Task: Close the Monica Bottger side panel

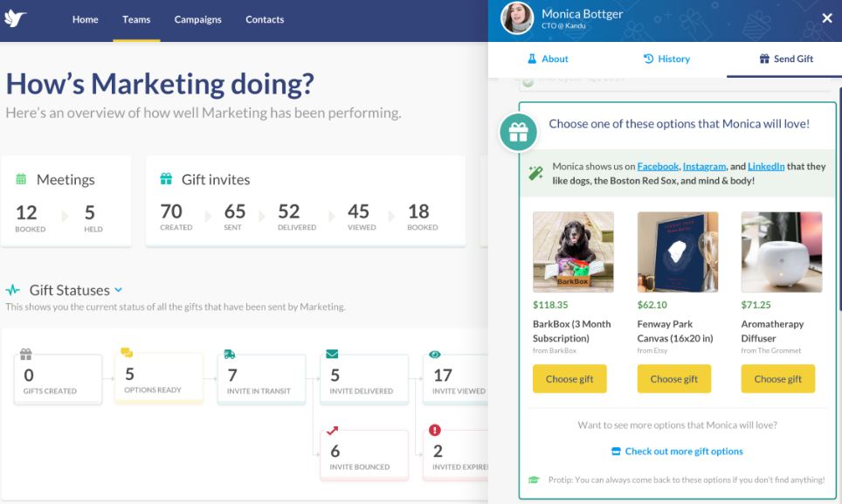Action: pos(827,18)
